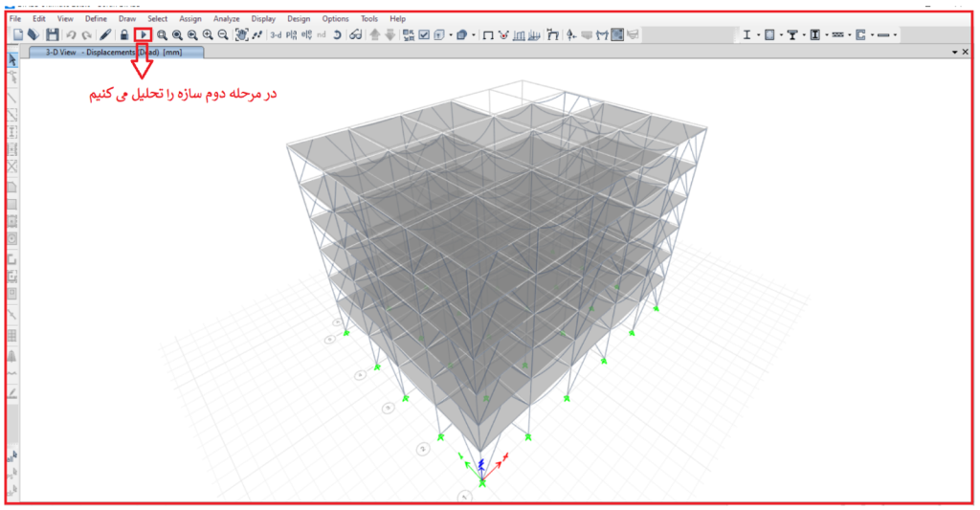
Task: Expand steel frame design dropdown arrow
Action: 758,35
